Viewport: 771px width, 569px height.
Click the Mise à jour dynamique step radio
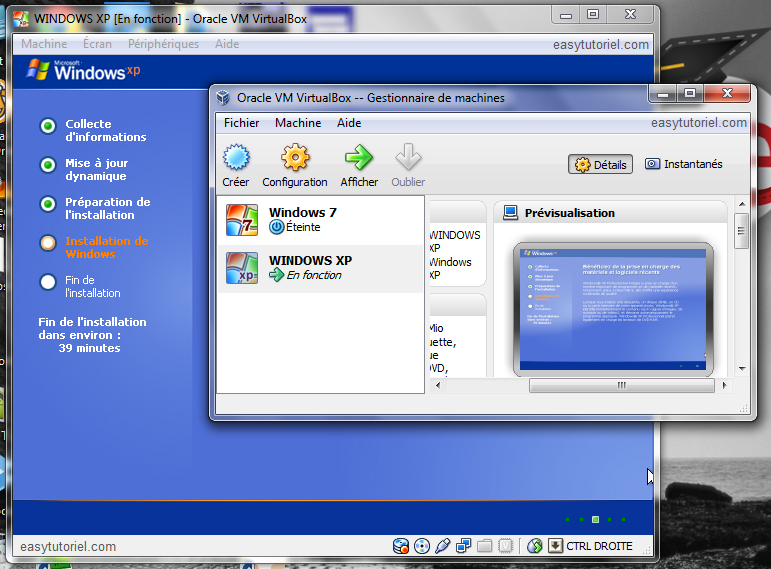(48, 165)
